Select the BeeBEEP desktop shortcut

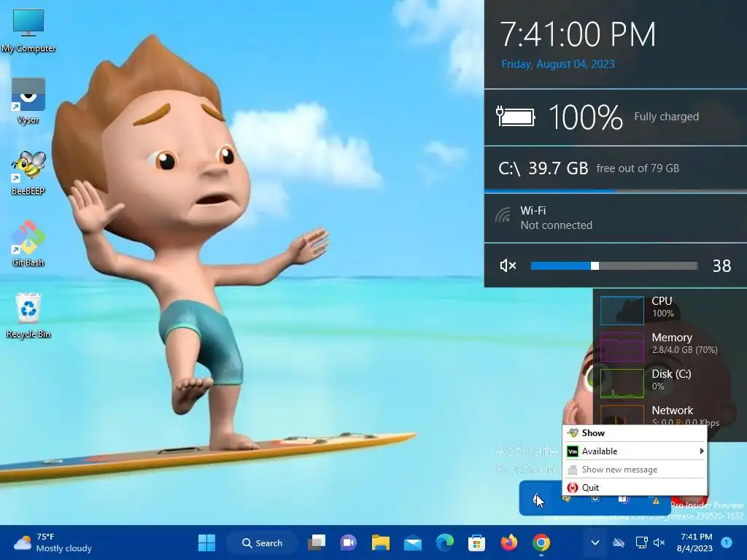pos(28,173)
